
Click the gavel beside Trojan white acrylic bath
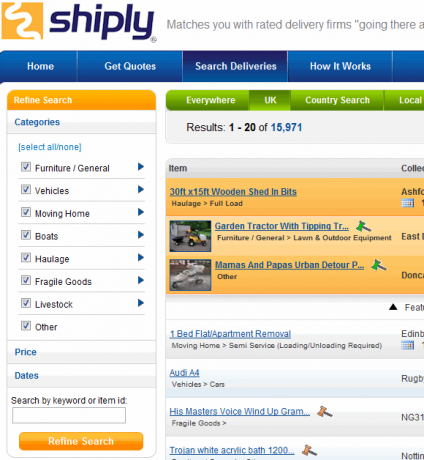tap(309, 450)
